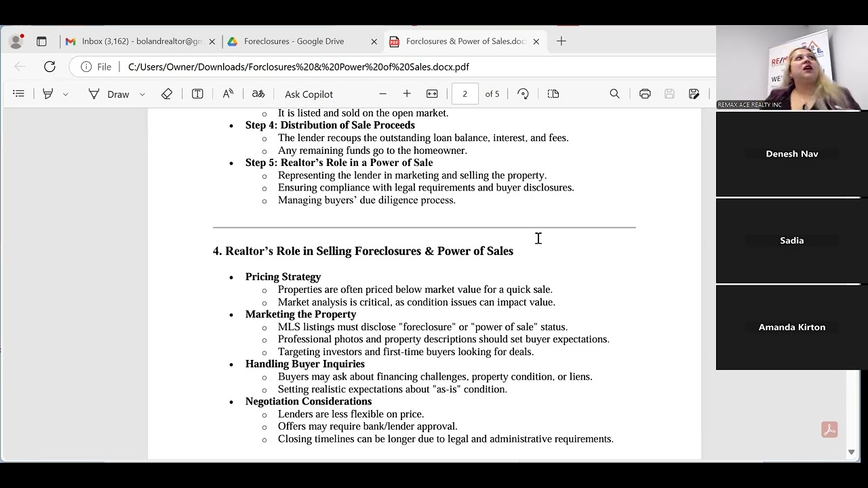Click 'Pricing Strategy' bullet heading
This screenshot has width=868, height=488.
point(283,277)
